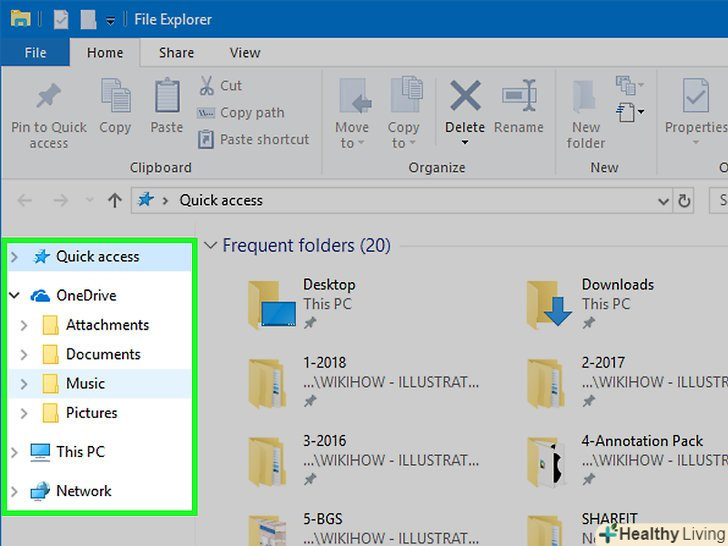
Task: Expand the Pictures folder node
Action: [x=24, y=413]
